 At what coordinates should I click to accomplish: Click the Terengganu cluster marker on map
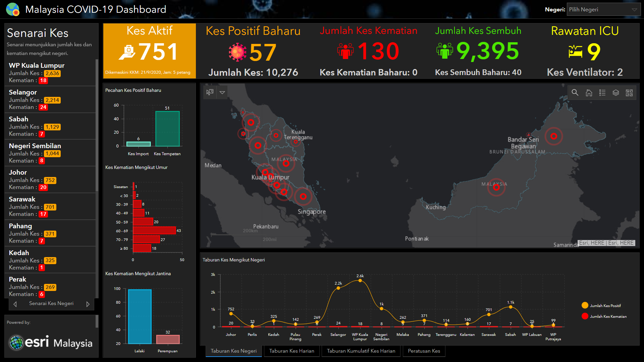click(296, 141)
